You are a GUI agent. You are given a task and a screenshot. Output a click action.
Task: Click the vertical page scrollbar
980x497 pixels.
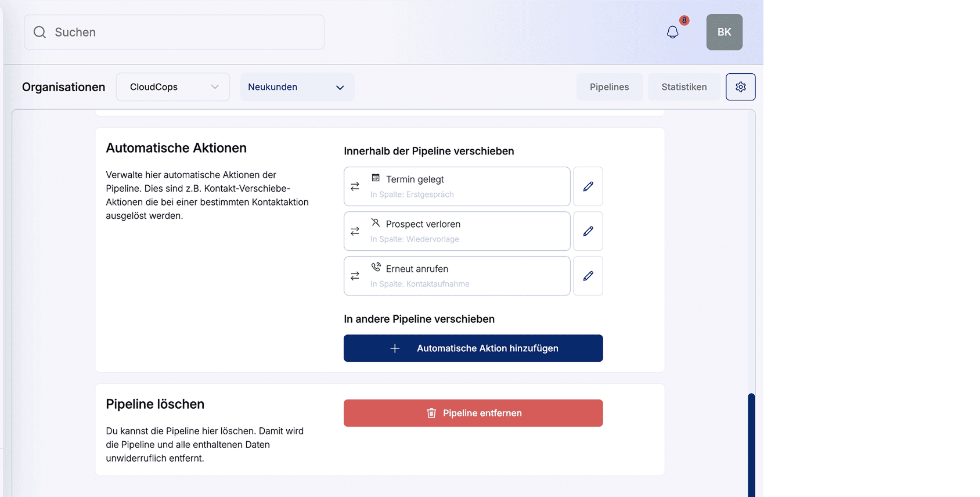(751, 444)
